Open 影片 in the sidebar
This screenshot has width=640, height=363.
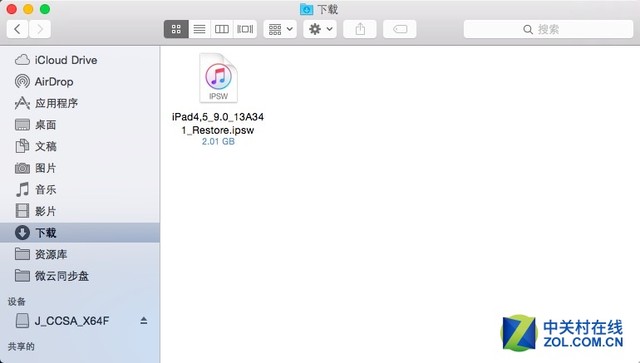pyautogui.click(x=80, y=211)
